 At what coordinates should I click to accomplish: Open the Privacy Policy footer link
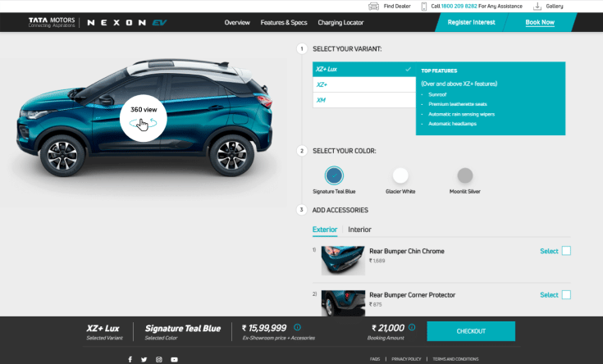[406, 359]
